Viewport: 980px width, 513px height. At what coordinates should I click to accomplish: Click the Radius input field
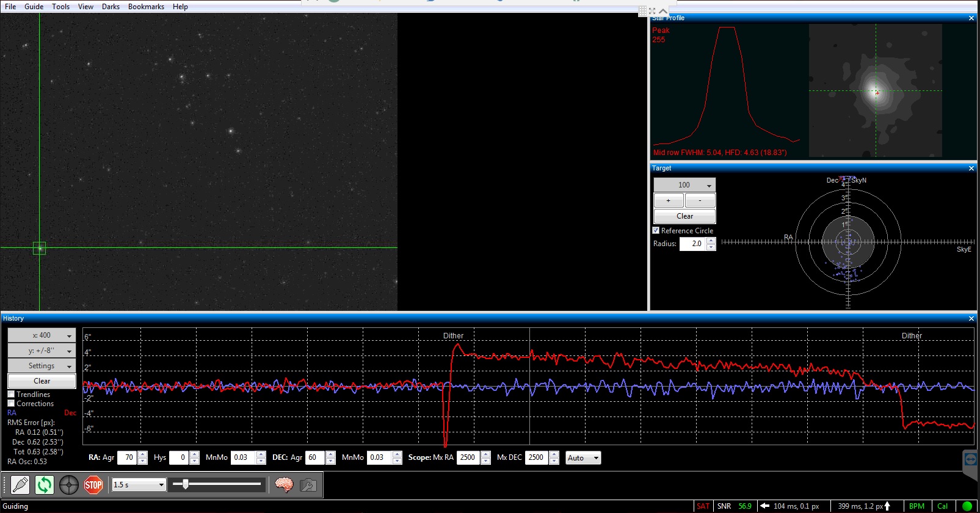(693, 244)
